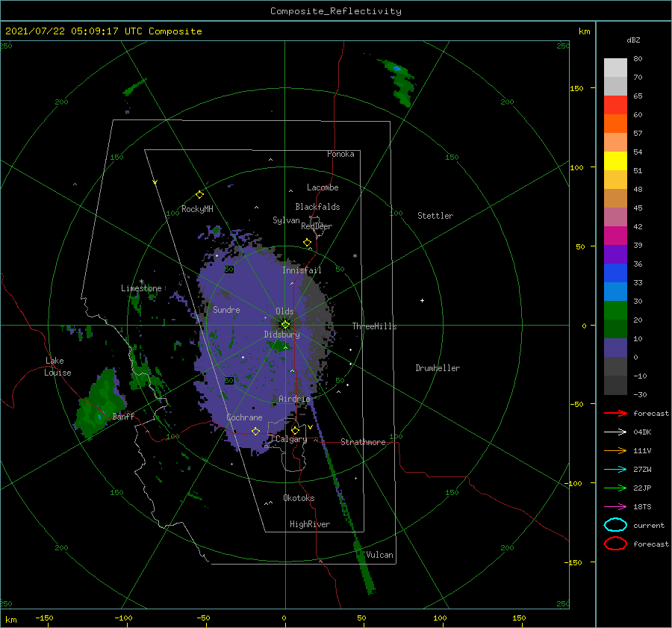Select the deep orange 57-60 dBZ band
Viewport: 672px width, 628px height.
tap(615, 124)
